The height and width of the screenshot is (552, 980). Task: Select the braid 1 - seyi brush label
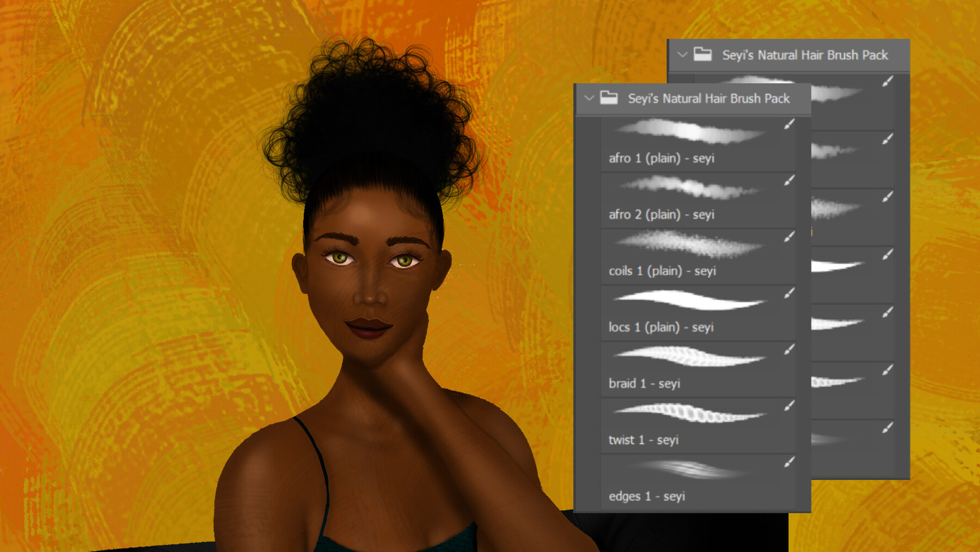(645, 384)
